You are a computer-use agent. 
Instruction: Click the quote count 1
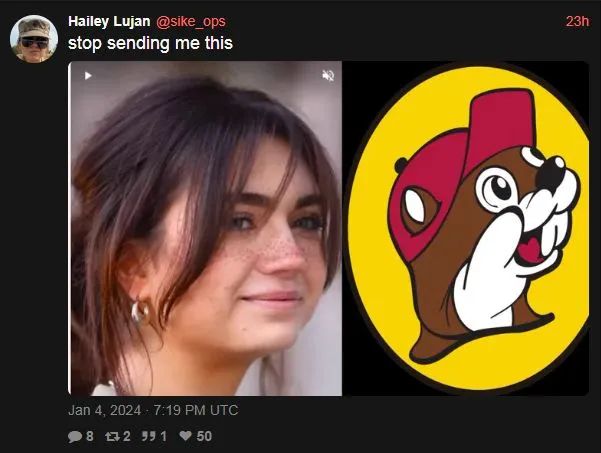pyautogui.click(x=163, y=436)
